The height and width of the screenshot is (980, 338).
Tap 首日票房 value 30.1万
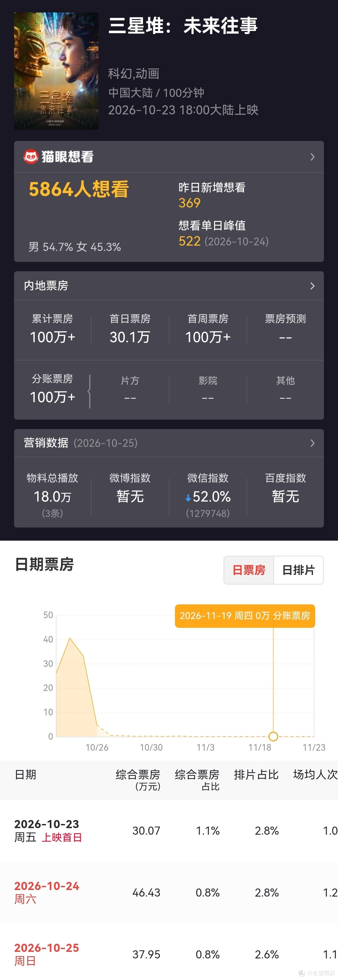pos(130,337)
